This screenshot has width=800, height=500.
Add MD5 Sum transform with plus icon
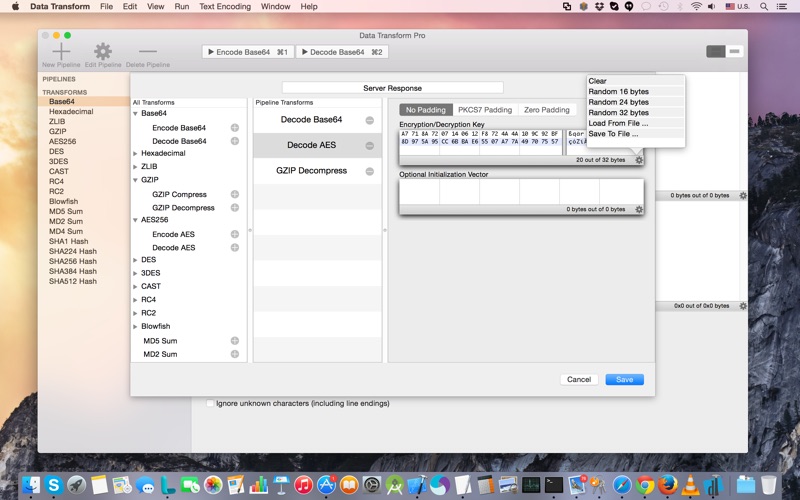[235, 340]
